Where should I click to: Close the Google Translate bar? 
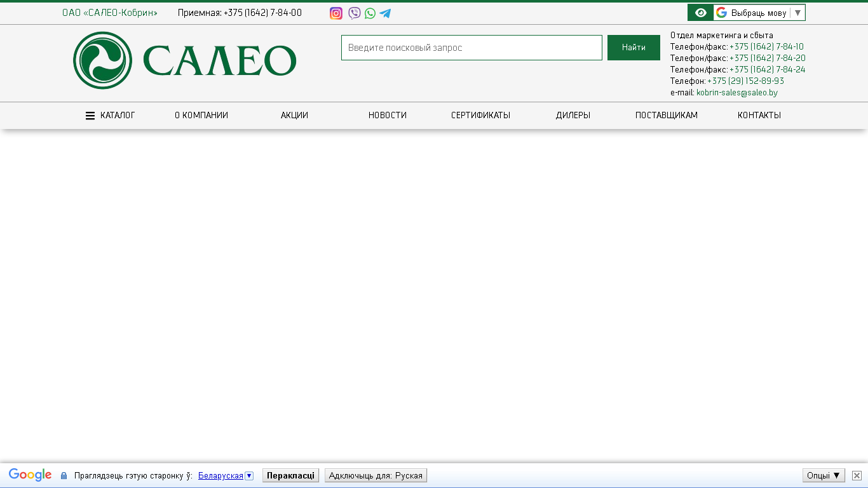click(x=857, y=475)
